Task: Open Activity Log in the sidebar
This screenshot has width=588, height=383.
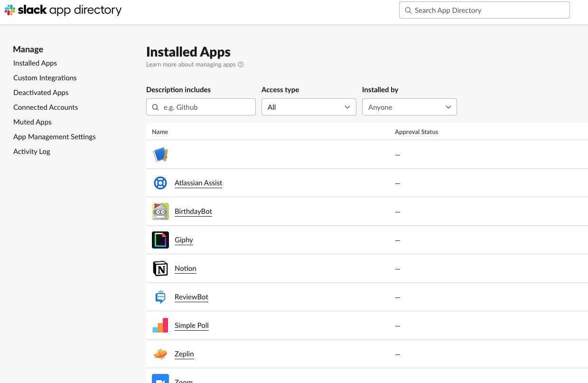Action: [32, 152]
